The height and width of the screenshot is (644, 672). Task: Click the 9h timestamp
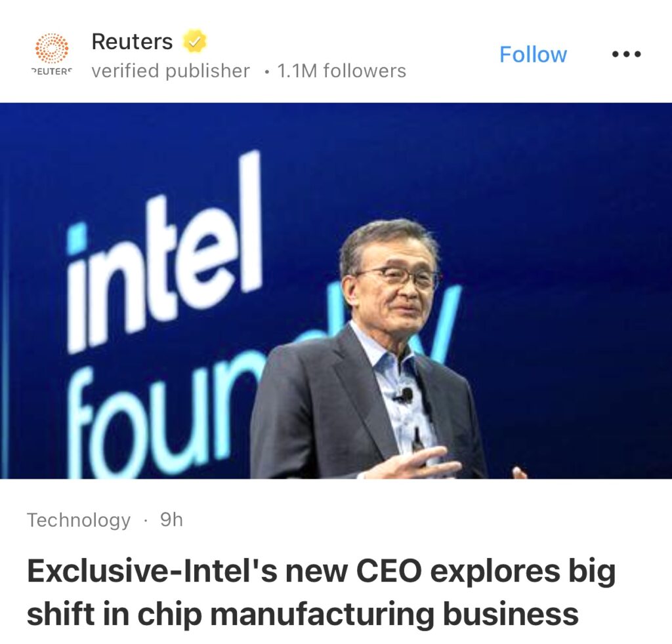[x=171, y=519]
